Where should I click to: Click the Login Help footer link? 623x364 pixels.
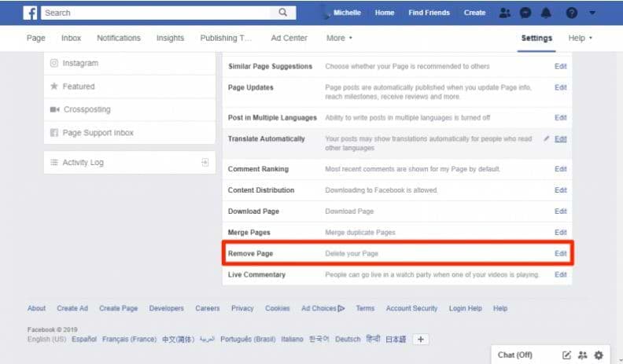465,308
